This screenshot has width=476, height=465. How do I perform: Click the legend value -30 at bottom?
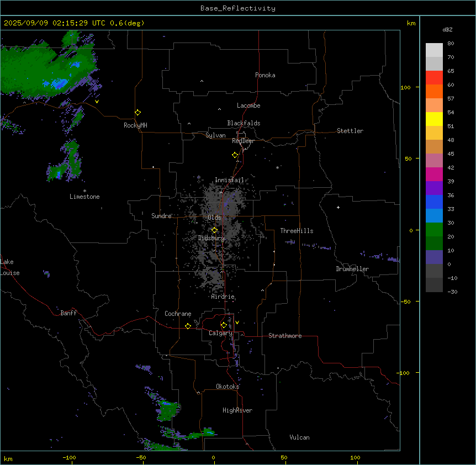point(452,292)
